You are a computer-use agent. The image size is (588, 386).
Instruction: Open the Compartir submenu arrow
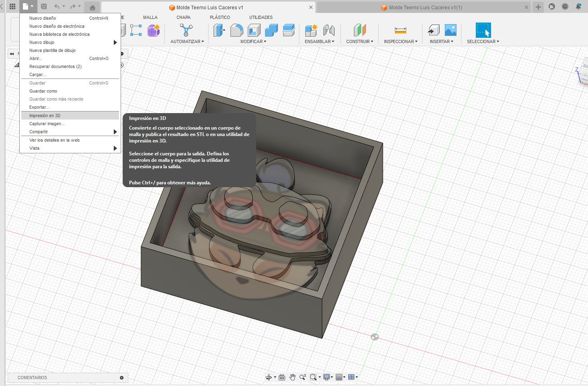click(115, 132)
